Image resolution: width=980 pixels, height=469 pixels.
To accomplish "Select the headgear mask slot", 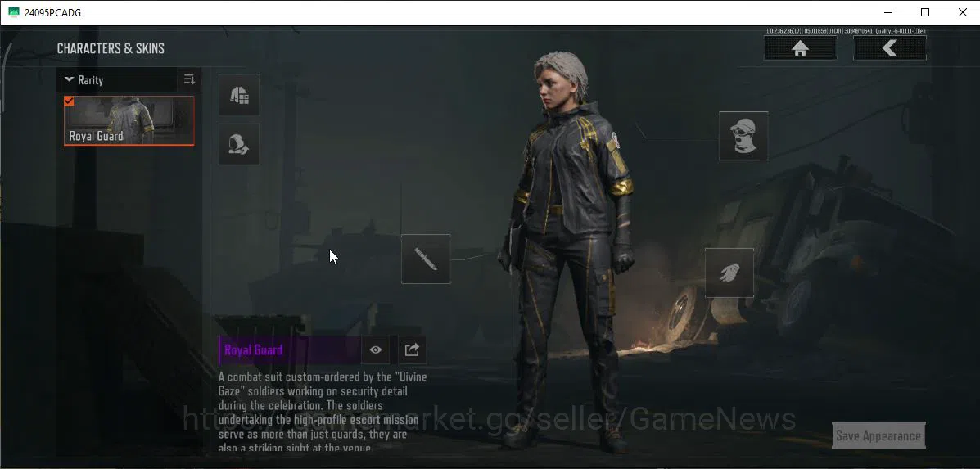I will click(x=743, y=136).
